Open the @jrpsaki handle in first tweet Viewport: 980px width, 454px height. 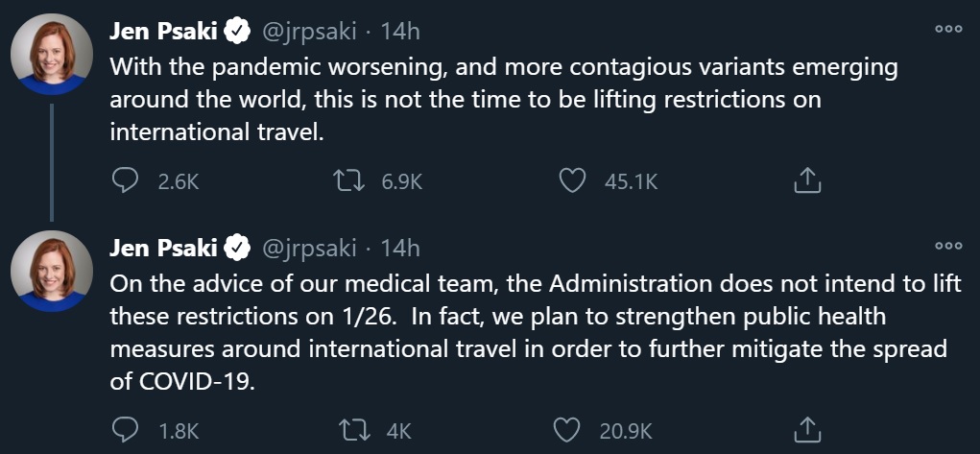click(x=309, y=32)
